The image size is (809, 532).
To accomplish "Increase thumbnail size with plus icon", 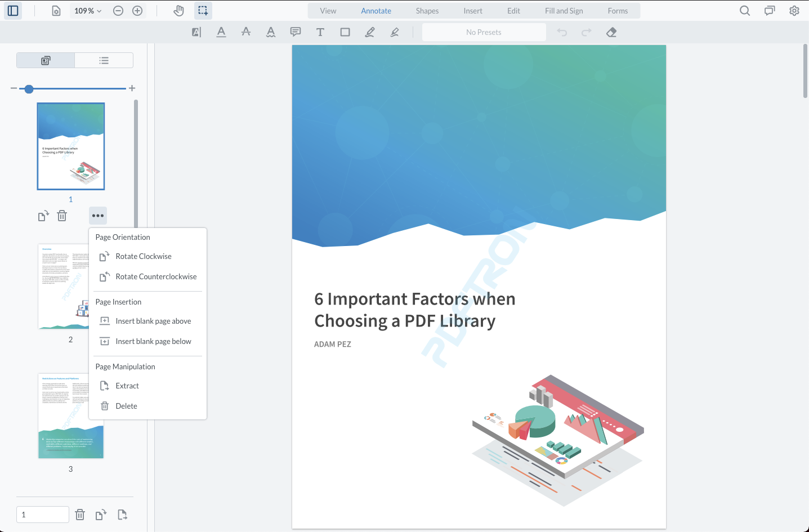I will (x=132, y=88).
